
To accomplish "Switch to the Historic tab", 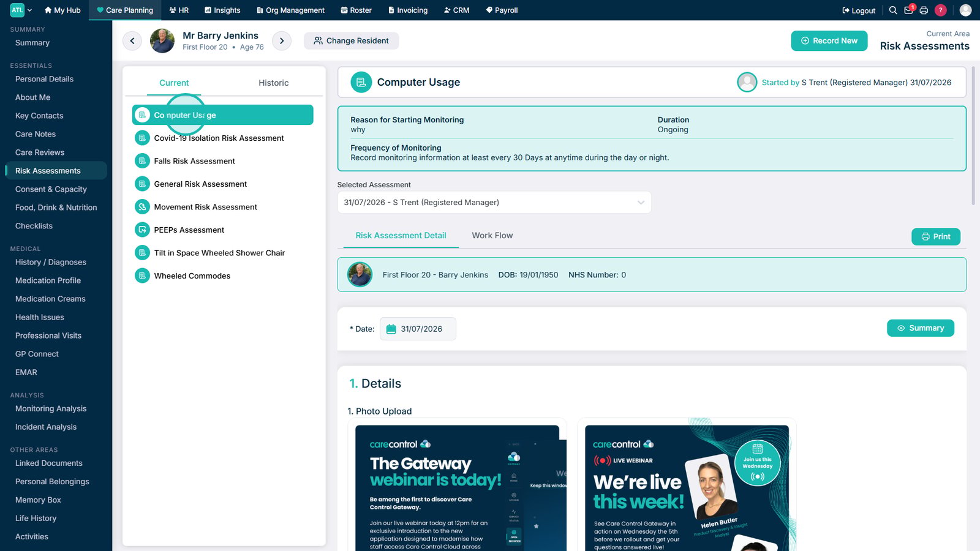I will (x=273, y=83).
